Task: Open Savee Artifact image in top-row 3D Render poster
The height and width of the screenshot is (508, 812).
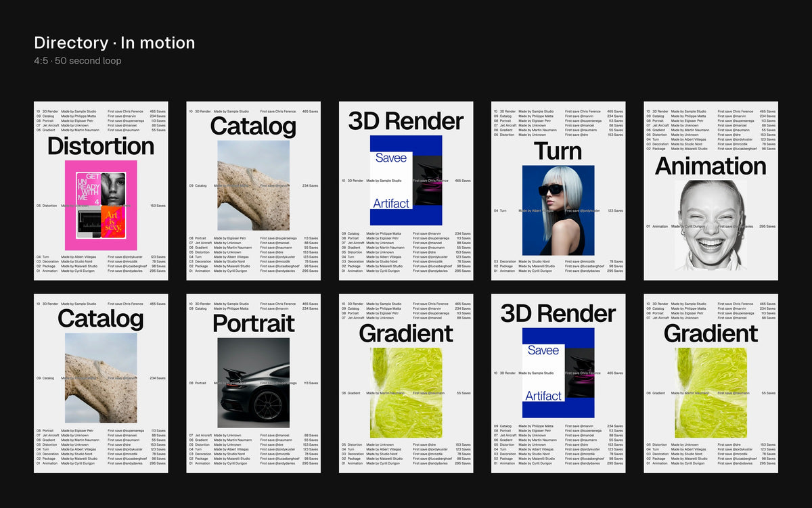Action: pos(406,181)
